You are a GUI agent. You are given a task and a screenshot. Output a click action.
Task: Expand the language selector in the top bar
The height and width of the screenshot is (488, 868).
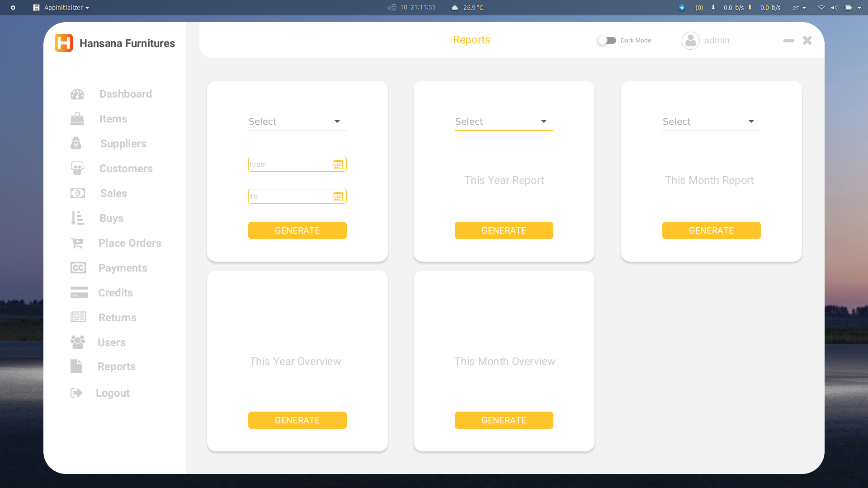click(798, 8)
